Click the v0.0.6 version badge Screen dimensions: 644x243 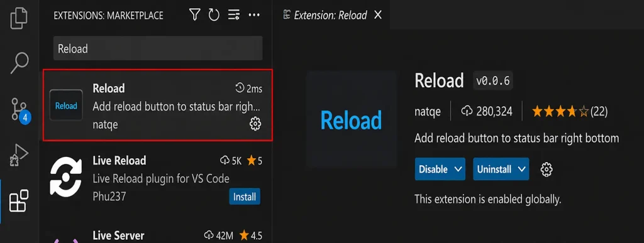tap(493, 81)
